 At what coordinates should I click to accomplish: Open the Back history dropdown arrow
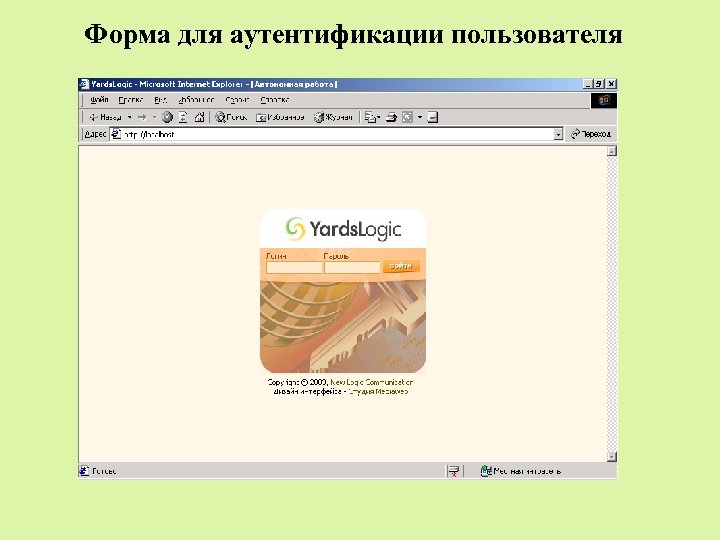point(129,118)
